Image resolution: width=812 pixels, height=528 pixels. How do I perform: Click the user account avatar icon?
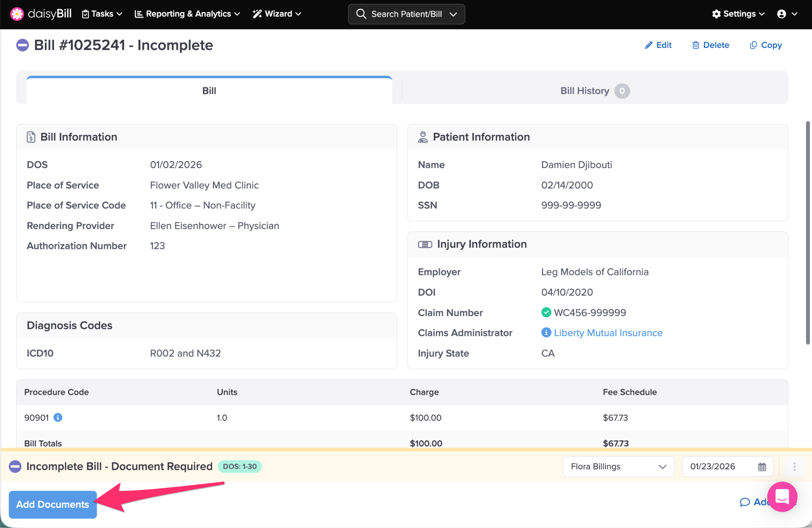(781, 14)
